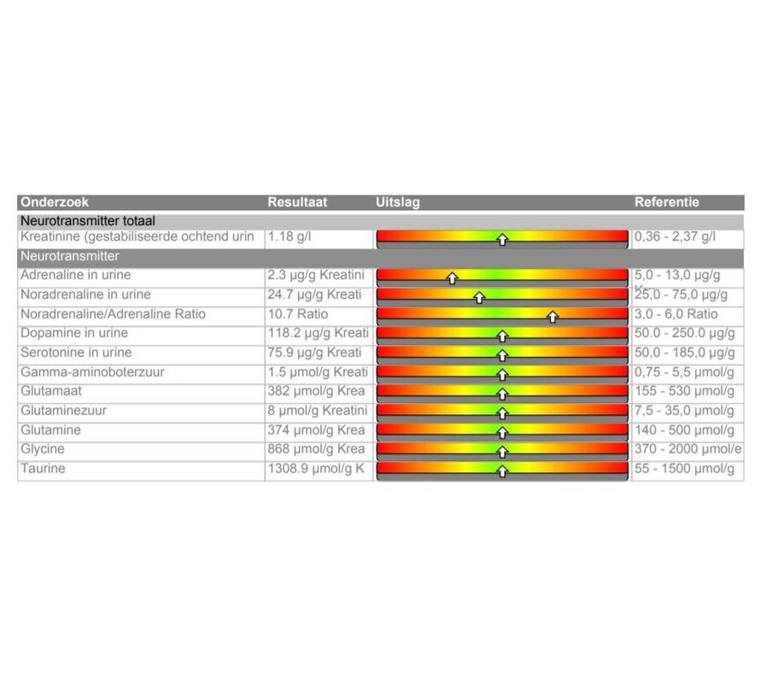Click the '1.5 µmol/g Kreati' result
760x700 pixels.
pyautogui.click(x=318, y=372)
